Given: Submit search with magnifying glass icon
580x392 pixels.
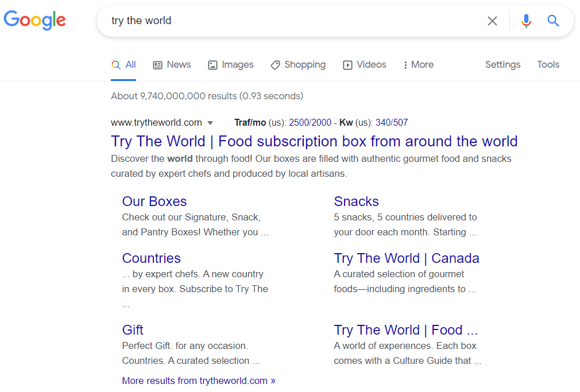Looking at the screenshot, I should point(553,21).
